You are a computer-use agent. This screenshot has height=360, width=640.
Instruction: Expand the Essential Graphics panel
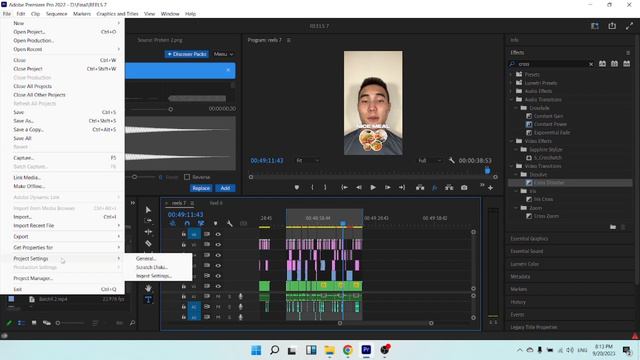point(529,238)
